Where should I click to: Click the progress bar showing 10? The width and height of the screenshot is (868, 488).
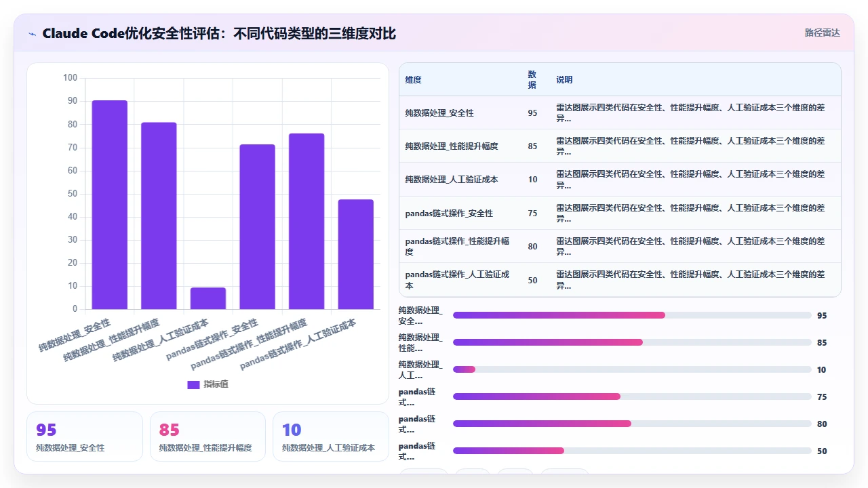click(x=632, y=369)
